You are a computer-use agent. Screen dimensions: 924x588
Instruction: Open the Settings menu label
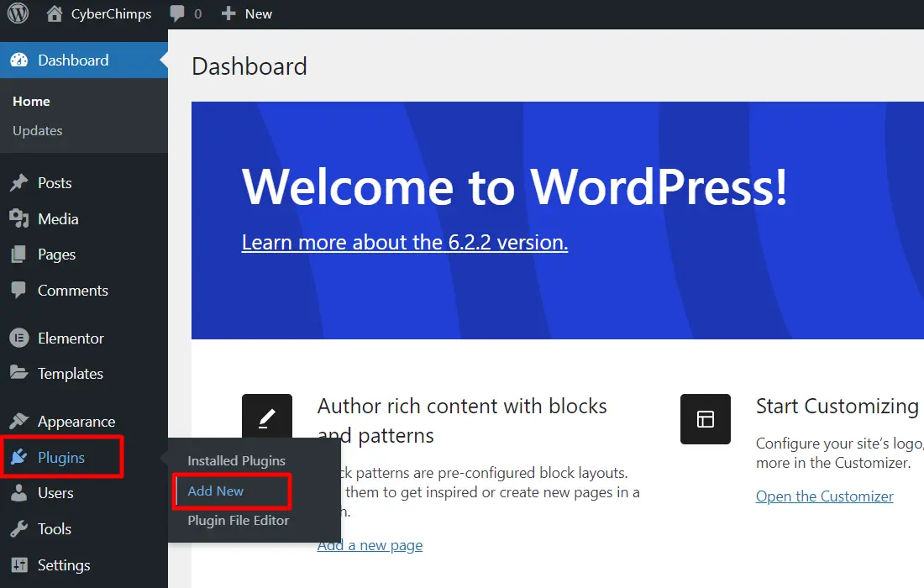click(x=64, y=565)
